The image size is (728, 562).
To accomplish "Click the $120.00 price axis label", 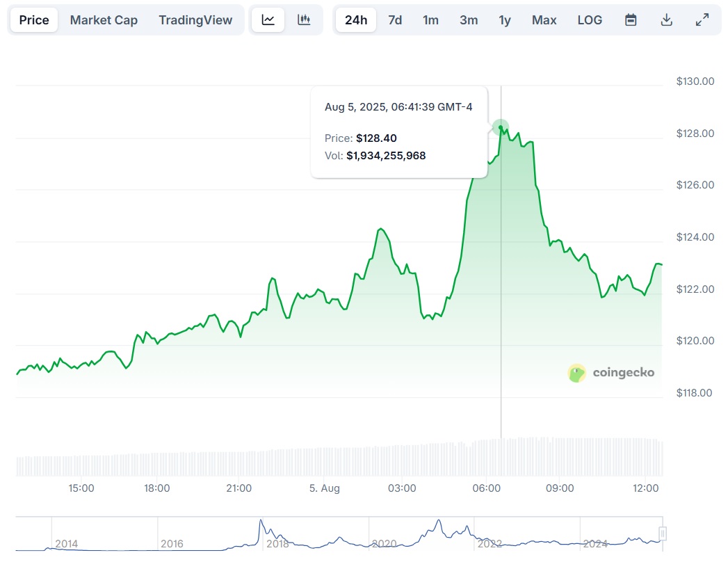I will coord(695,341).
